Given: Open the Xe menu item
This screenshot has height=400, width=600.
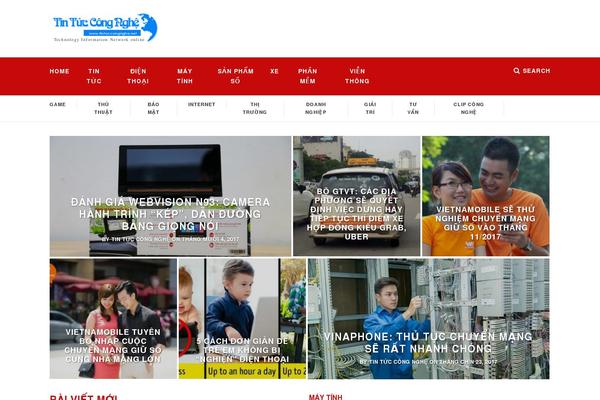Looking at the screenshot, I should click(274, 71).
